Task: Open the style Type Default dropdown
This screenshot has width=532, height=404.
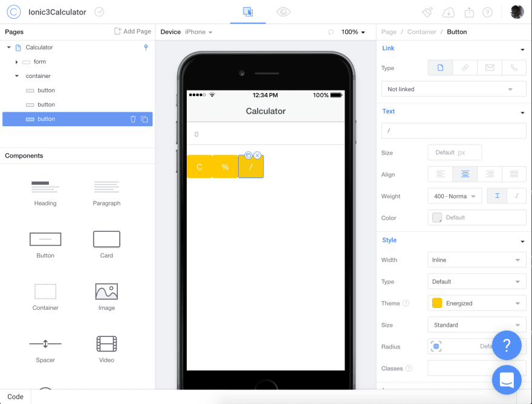Action: coord(477,281)
